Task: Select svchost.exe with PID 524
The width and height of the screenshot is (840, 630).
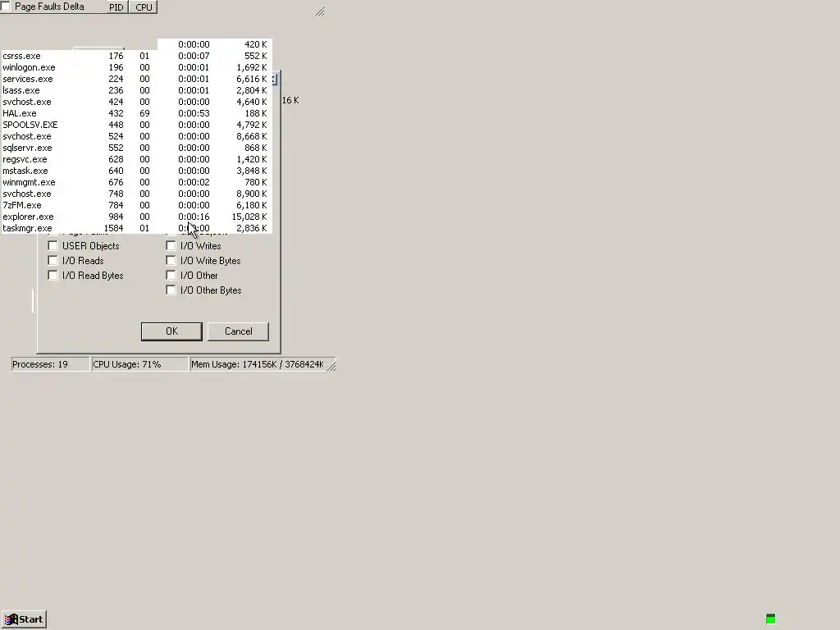Action: tap(137, 137)
